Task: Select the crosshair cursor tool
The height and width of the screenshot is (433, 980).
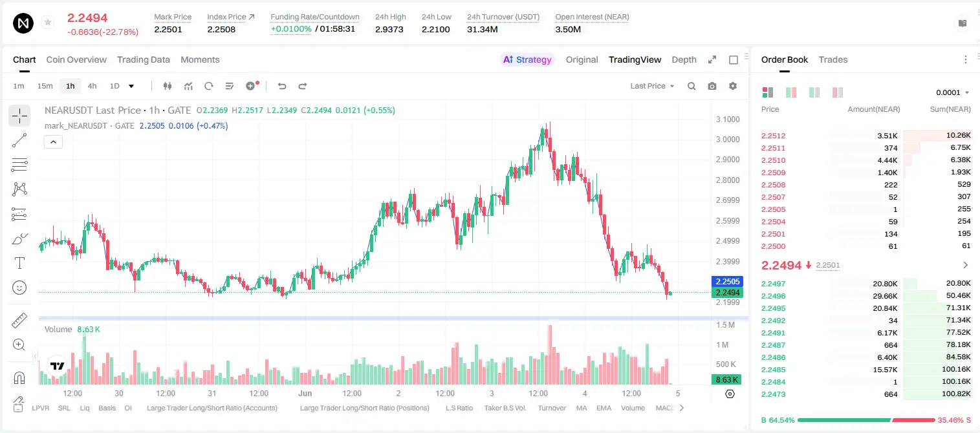Action: click(x=19, y=116)
